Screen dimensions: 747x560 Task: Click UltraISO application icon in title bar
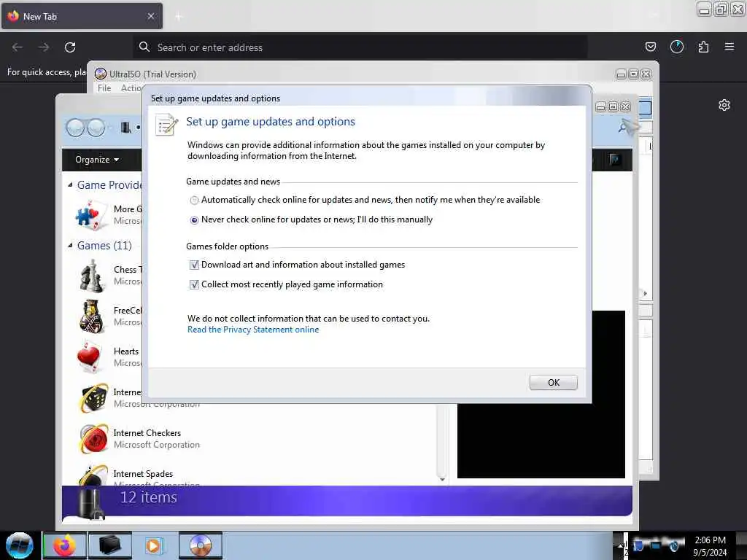(x=101, y=74)
